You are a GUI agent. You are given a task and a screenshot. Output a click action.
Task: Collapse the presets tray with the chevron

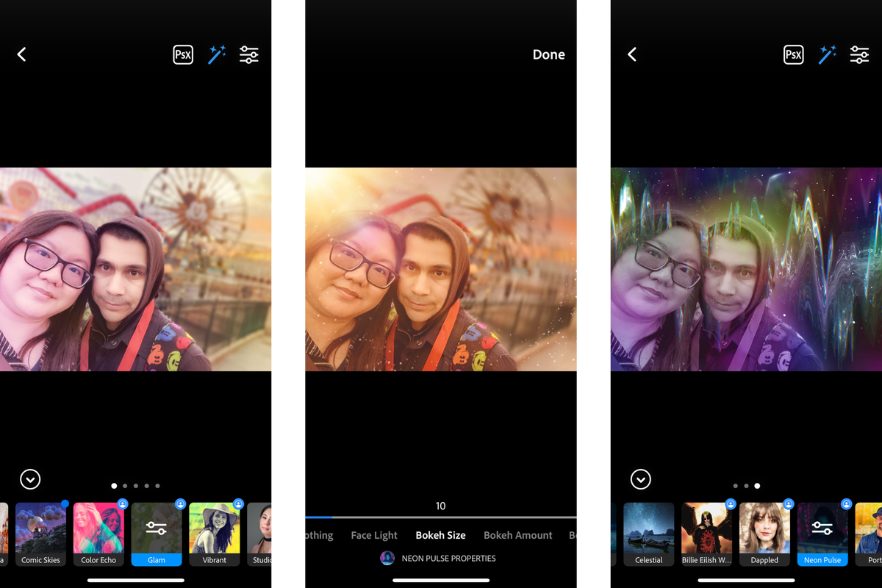30,479
